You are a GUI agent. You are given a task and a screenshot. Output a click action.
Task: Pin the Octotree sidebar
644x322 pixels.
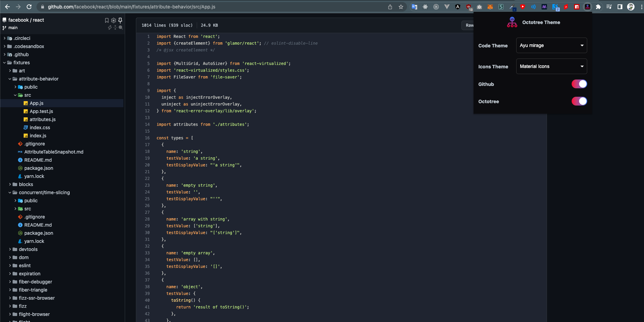pyautogui.click(x=120, y=20)
